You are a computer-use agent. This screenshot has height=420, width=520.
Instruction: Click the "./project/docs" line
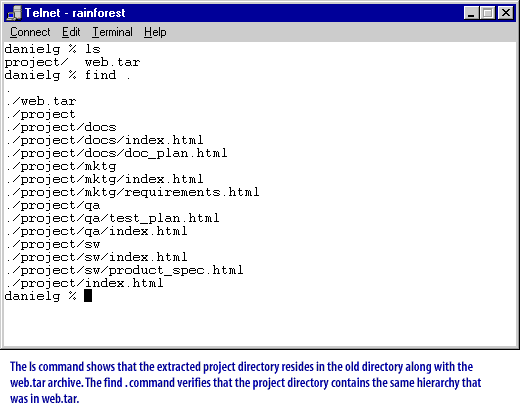click(61, 127)
